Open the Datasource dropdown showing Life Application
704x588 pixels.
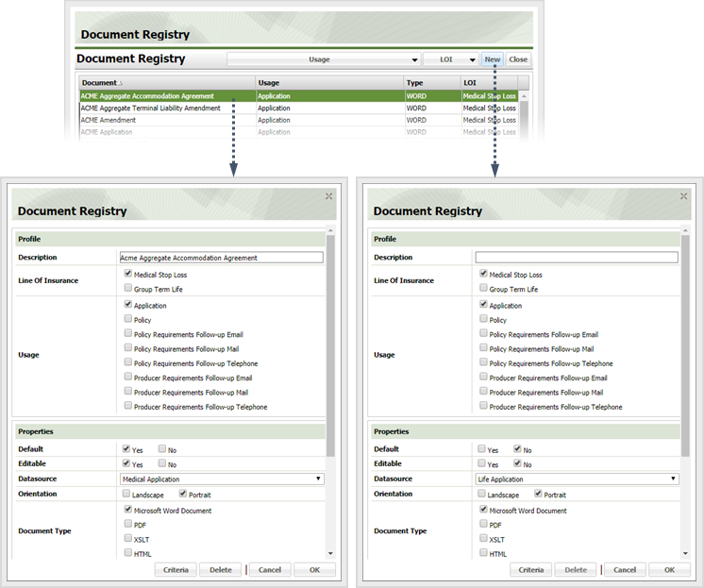coord(577,479)
